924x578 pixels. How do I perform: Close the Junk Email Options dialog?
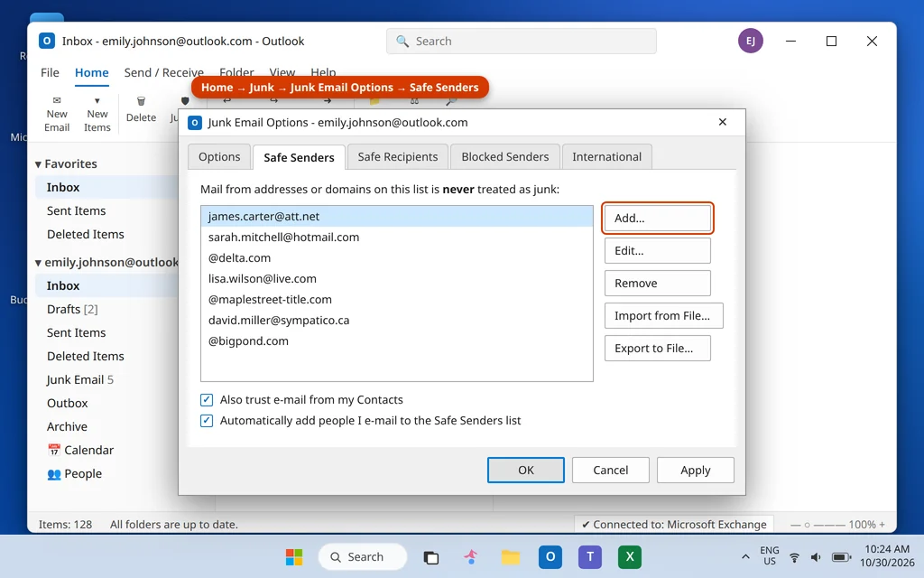click(723, 122)
